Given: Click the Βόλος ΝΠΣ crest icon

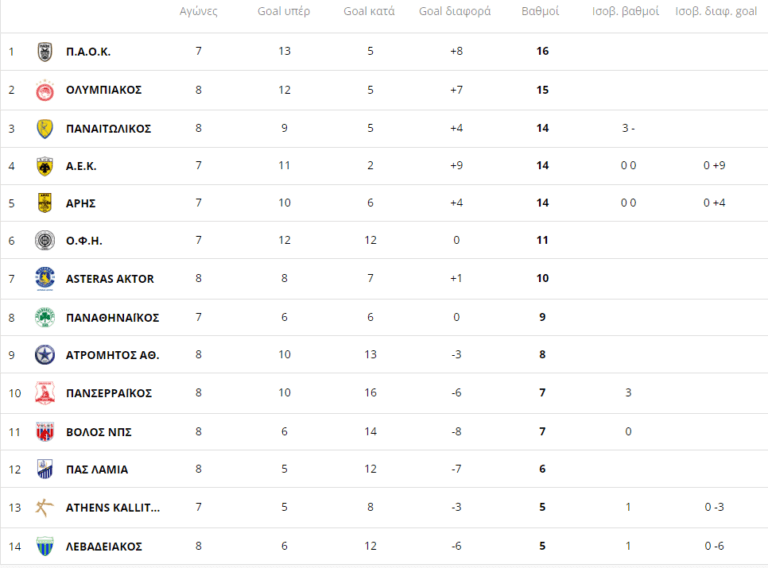Looking at the screenshot, I should pos(44,432).
